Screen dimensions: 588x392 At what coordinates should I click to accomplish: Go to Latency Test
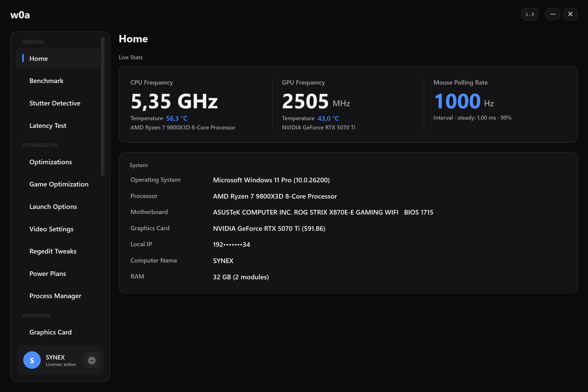[x=58, y=126]
